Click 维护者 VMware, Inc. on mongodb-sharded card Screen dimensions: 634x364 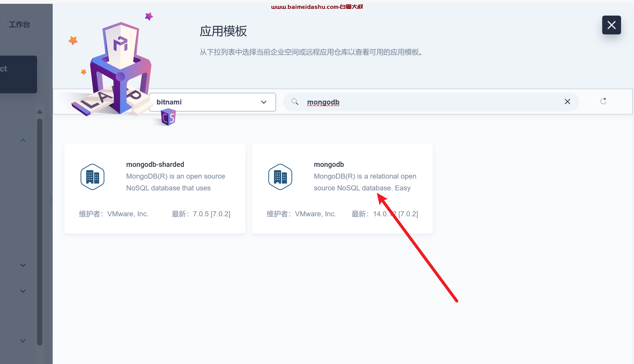click(x=114, y=214)
